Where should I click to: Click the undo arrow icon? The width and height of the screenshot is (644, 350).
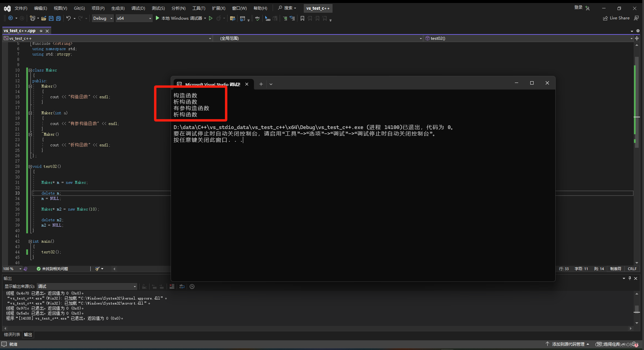[x=68, y=18]
